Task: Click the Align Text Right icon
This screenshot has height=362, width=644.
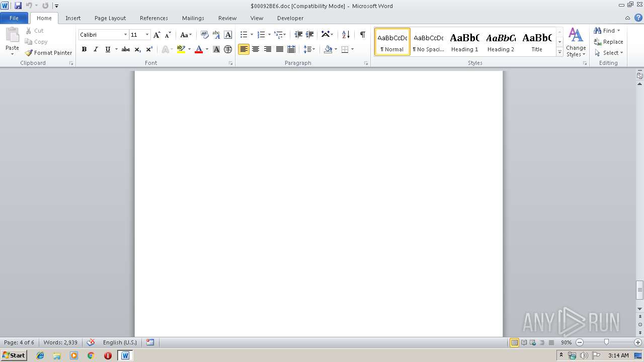Action: (268, 49)
